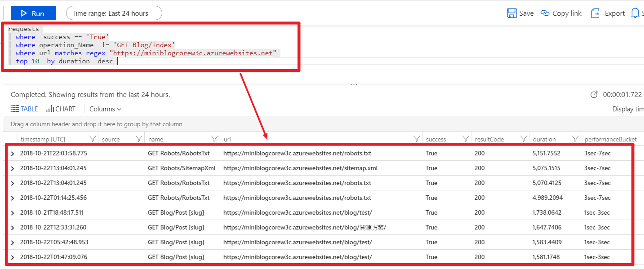Image resolution: width=644 pixels, height=269 pixels.
Task: Expand row with timestamp 2018-10-21T22:03:58.775
Action: pyautogui.click(x=13, y=154)
